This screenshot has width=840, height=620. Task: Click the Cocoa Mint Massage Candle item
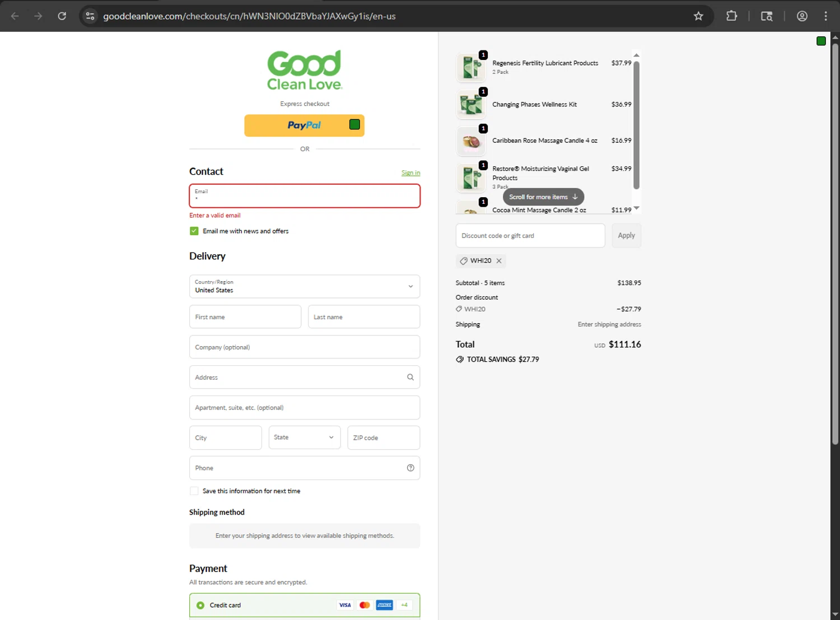[539, 210]
